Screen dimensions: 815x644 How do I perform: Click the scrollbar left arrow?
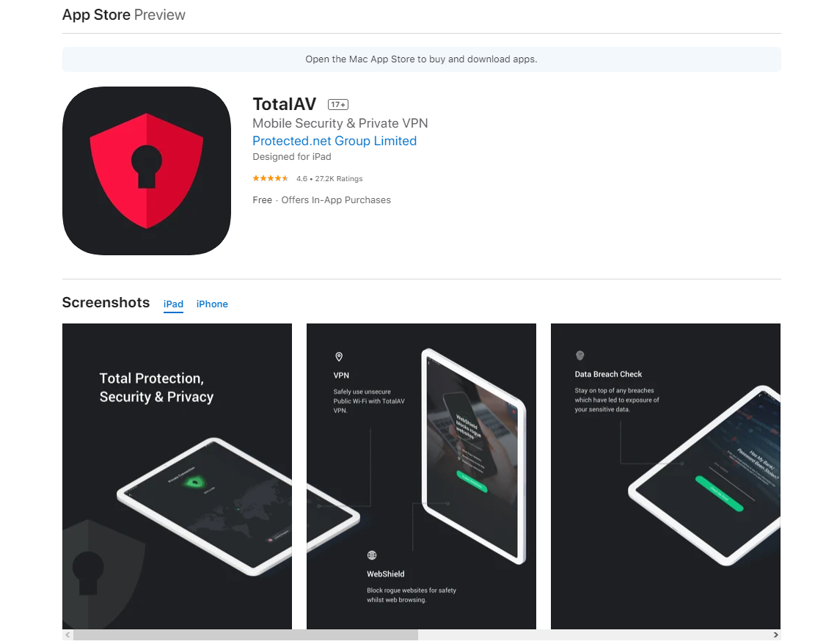[67, 634]
